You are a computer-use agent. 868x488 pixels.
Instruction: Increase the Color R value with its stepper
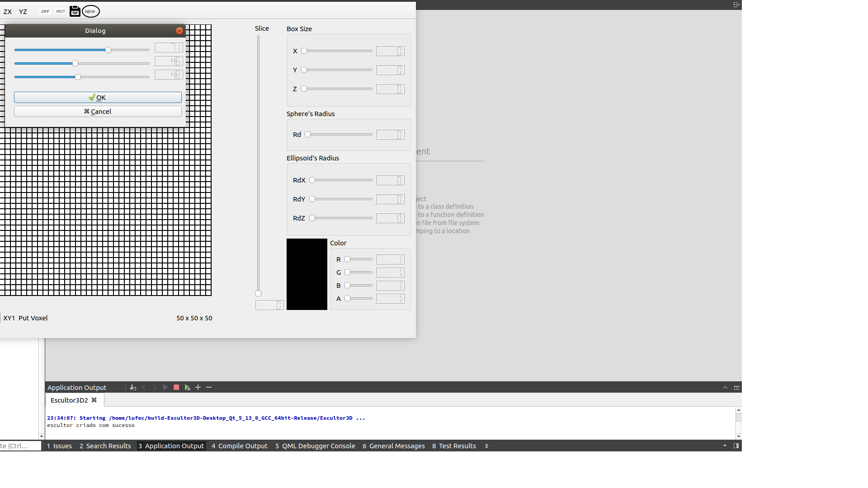[x=400, y=257]
